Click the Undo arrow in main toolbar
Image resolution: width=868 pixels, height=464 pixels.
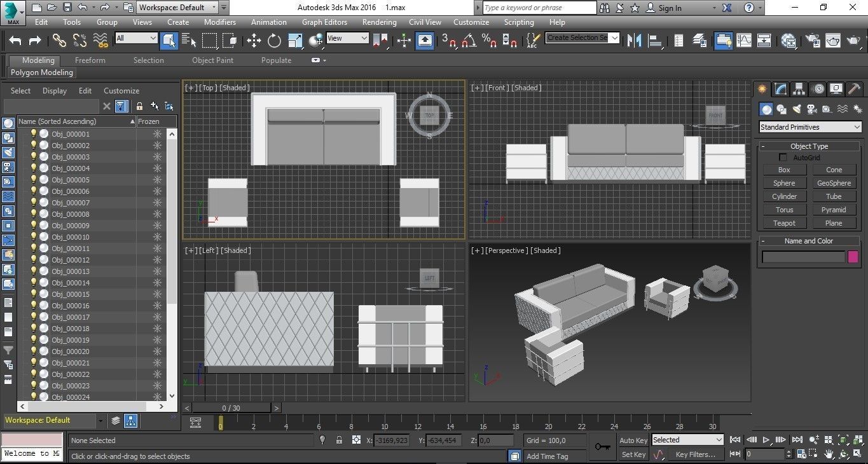tap(15, 40)
